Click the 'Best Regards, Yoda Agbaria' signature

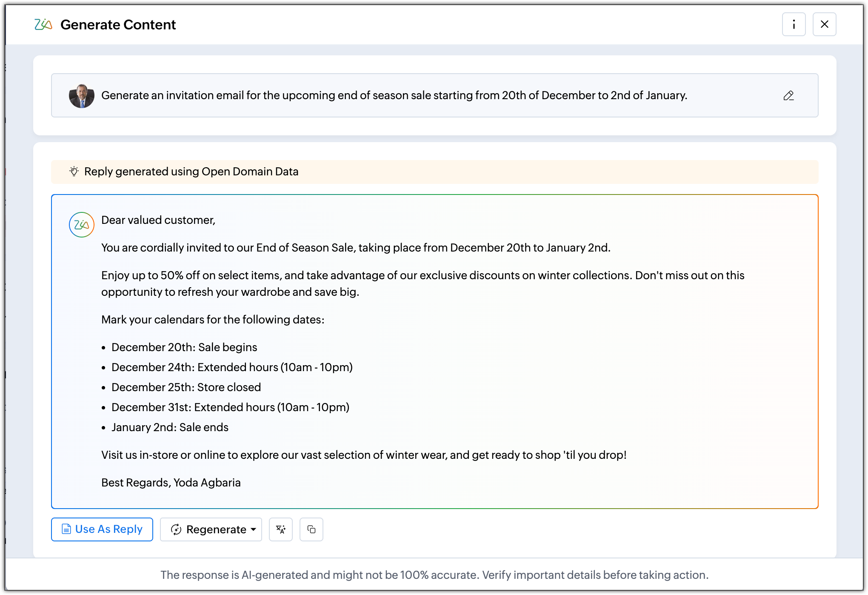coord(171,483)
